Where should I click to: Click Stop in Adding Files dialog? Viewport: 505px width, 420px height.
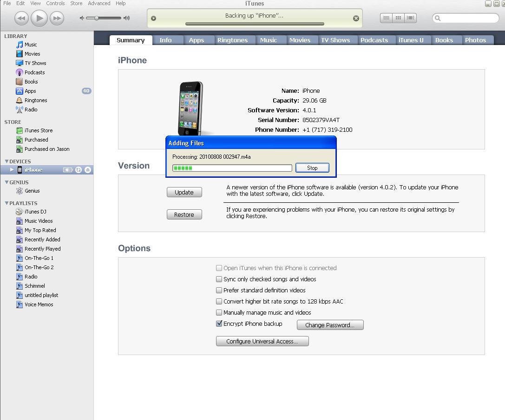[312, 168]
